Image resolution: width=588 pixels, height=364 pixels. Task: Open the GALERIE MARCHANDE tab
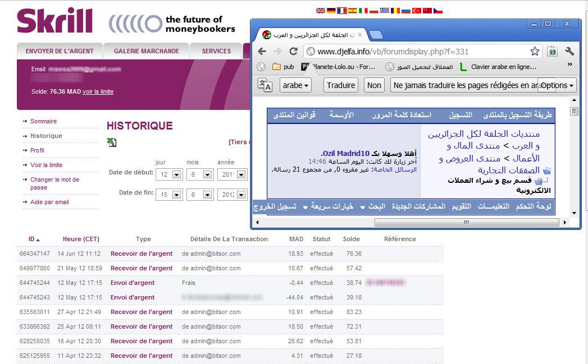147,51
